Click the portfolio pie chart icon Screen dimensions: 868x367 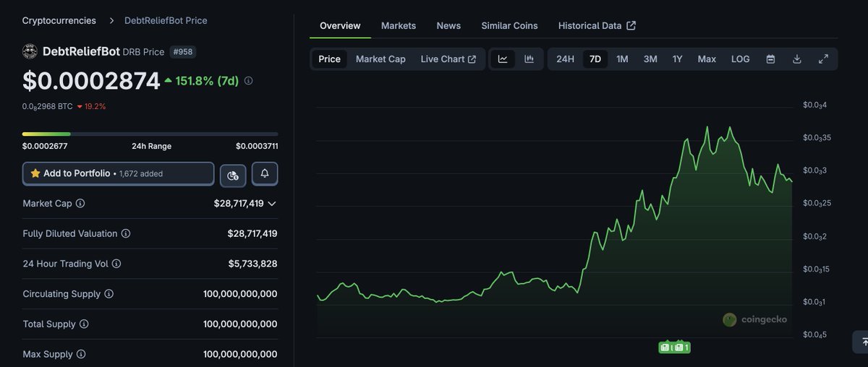click(233, 174)
